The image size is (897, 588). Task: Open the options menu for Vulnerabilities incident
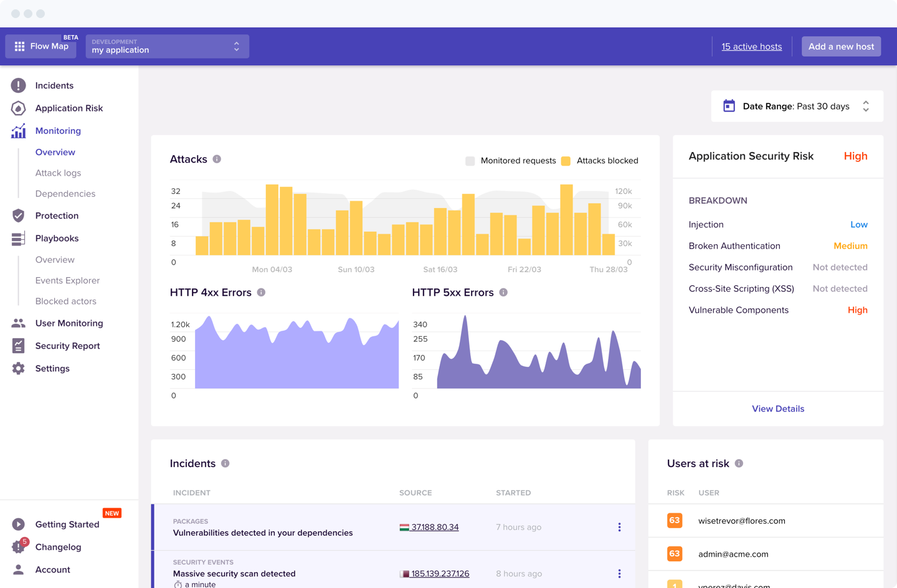click(619, 528)
